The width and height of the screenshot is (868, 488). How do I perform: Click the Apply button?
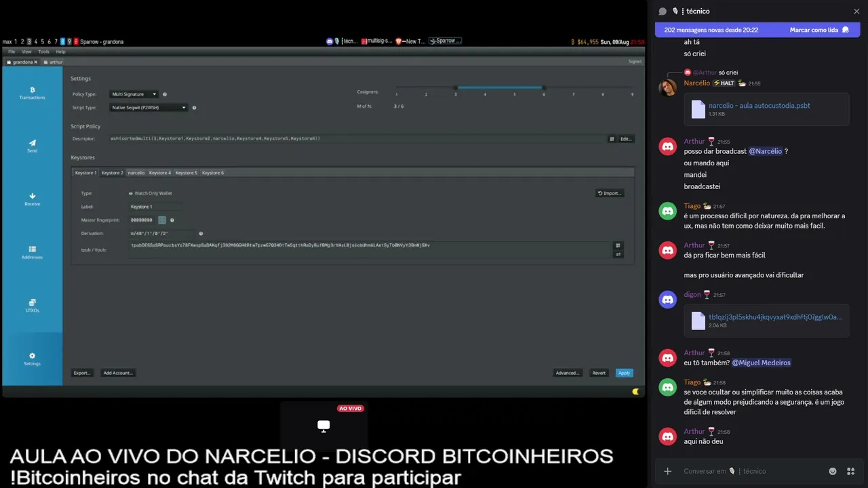[x=624, y=373]
